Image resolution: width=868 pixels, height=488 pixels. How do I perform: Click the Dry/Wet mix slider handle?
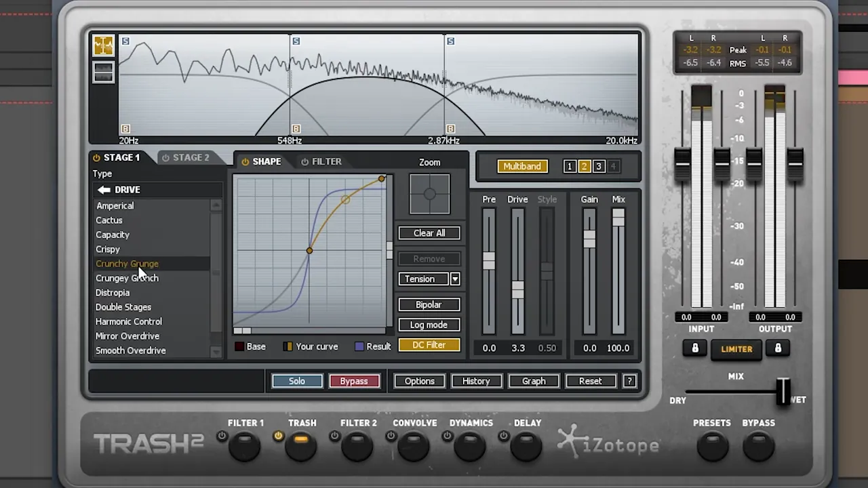tap(783, 391)
